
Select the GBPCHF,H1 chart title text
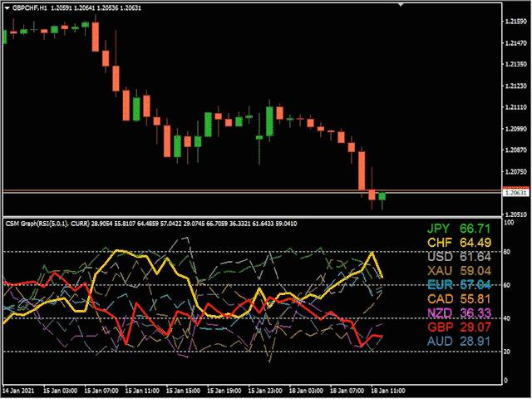click(30, 7)
